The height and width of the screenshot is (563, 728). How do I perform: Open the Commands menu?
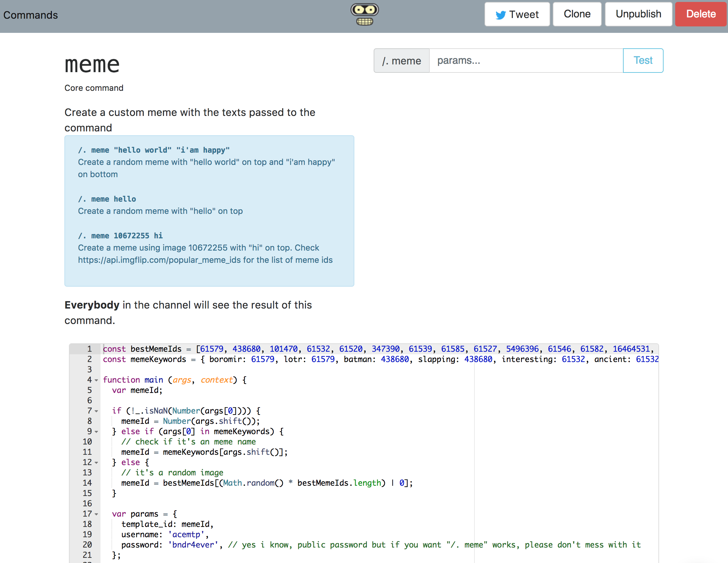[30, 15]
